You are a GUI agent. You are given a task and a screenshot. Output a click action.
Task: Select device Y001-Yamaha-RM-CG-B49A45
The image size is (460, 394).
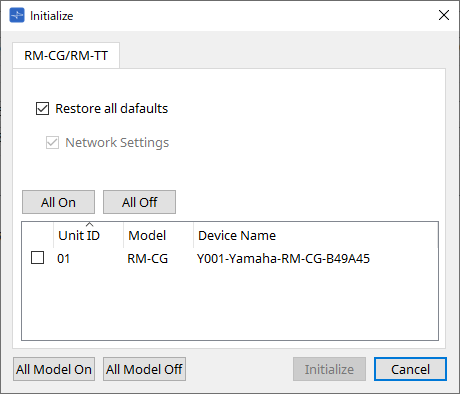pos(283,259)
